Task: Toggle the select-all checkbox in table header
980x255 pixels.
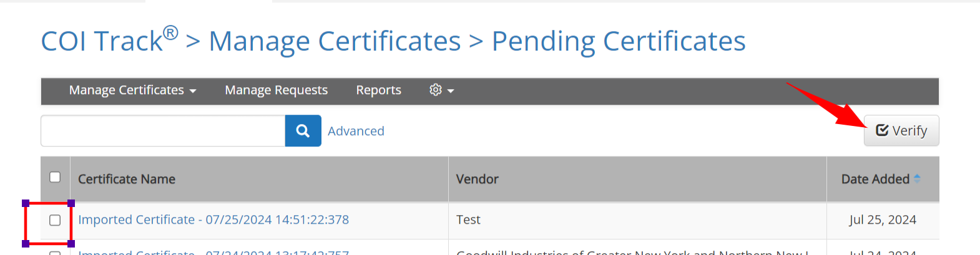Action: pyautogui.click(x=55, y=177)
